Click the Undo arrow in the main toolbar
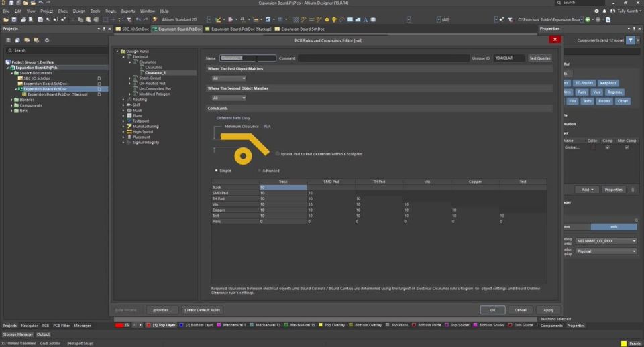644x347 pixels. (138, 19)
